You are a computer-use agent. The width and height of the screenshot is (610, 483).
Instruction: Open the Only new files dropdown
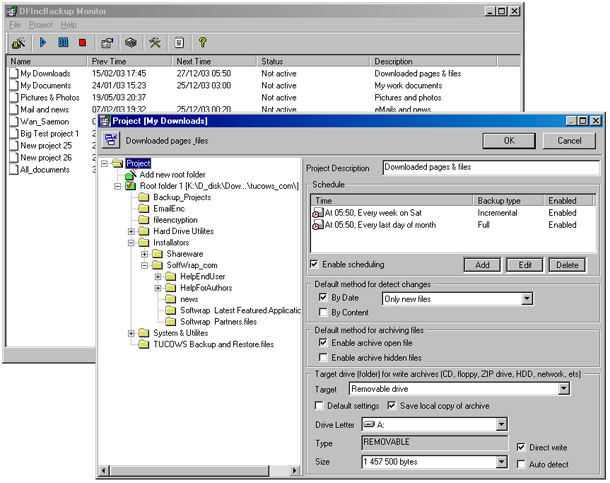coord(527,299)
